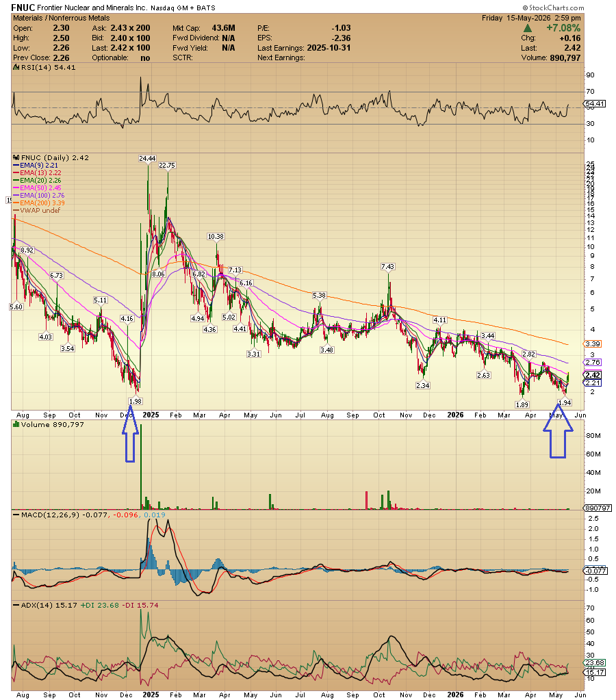Image resolution: width=616 pixels, height=700 pixels.
Task: Click the Fwd Dividend label
Action: 196,38
